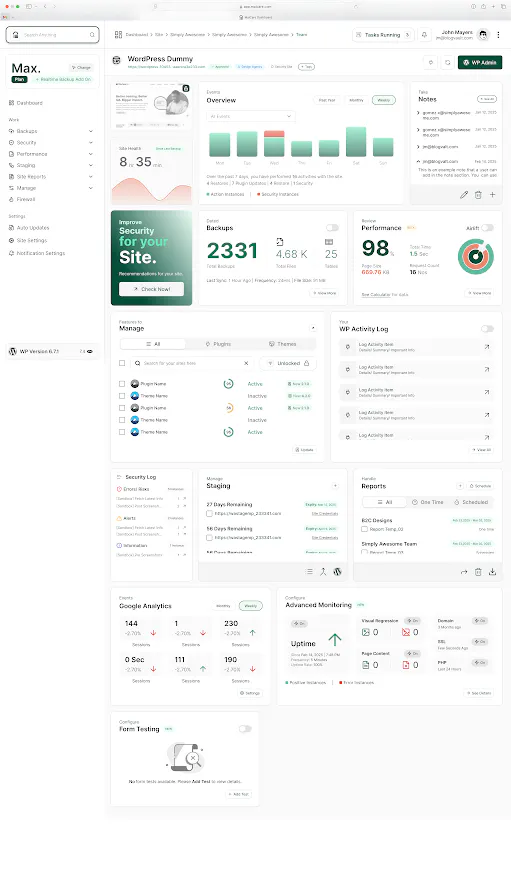Expand Site Reports in the sidebar

tap(90, 177)
